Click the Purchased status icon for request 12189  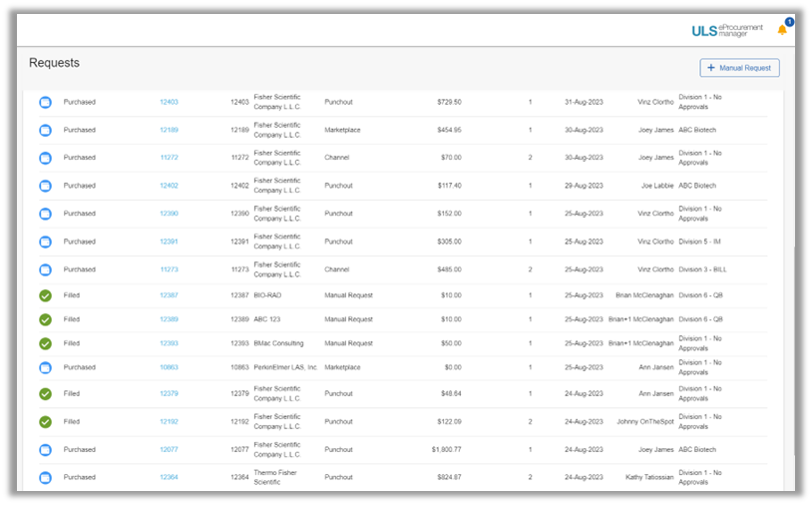coord(45,130)
